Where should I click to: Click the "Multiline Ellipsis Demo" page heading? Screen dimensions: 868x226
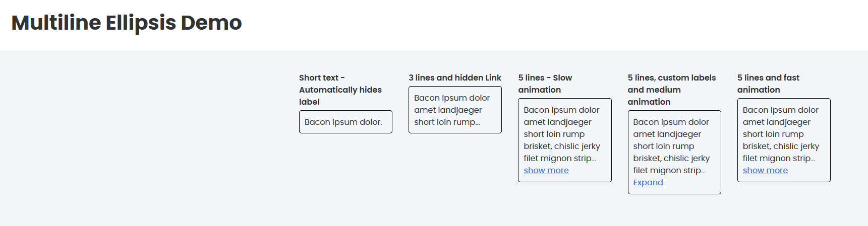[x=127, y=23]
